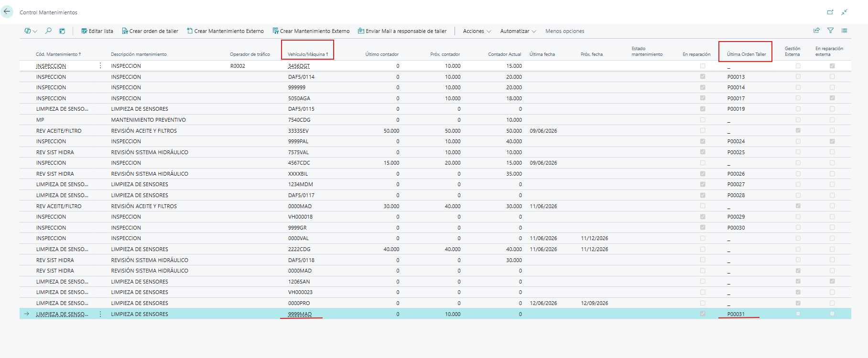Show more options for the selected 9999MAD row
This screenshot has width=868, height=358.
pos(100,314)
